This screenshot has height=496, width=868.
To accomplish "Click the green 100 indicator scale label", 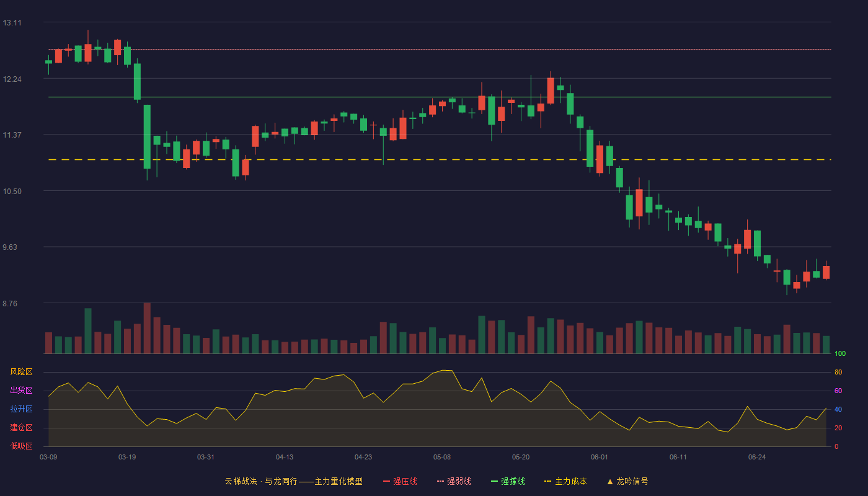I will coord(840,354).
